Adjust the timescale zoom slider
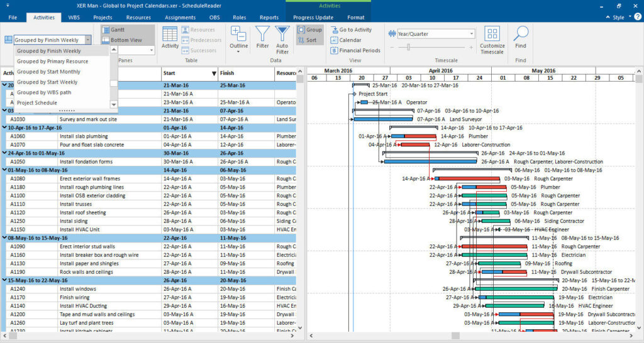Screen dimensions: 644x343 pyautogui.click(x=408, y=48)
